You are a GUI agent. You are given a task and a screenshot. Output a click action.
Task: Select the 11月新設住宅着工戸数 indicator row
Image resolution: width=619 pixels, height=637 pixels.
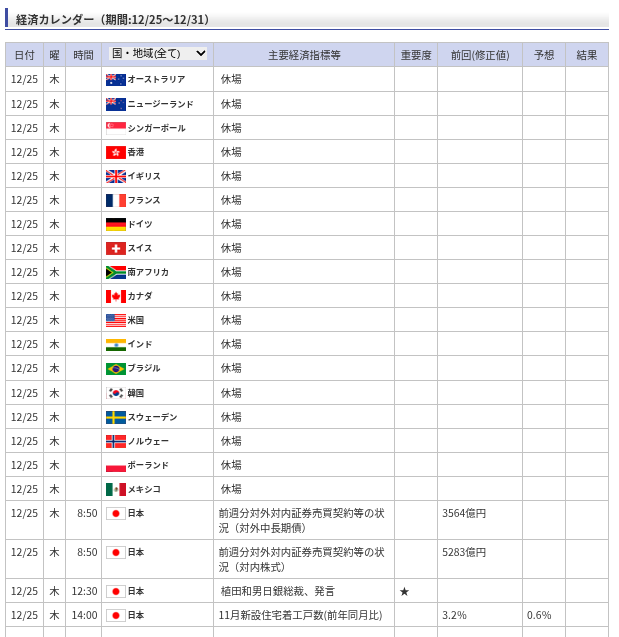point(300,615)
